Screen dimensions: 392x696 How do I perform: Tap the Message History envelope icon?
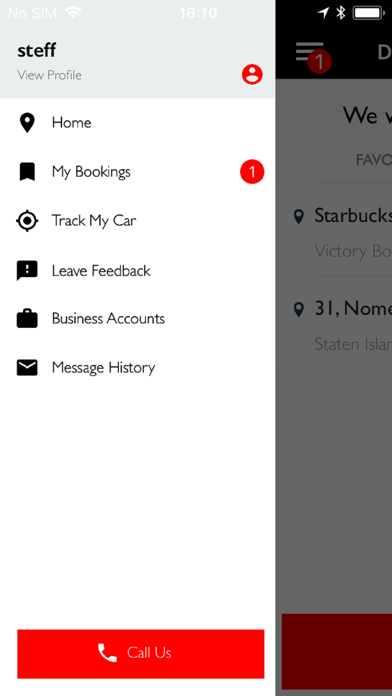(x=27, y=368)
